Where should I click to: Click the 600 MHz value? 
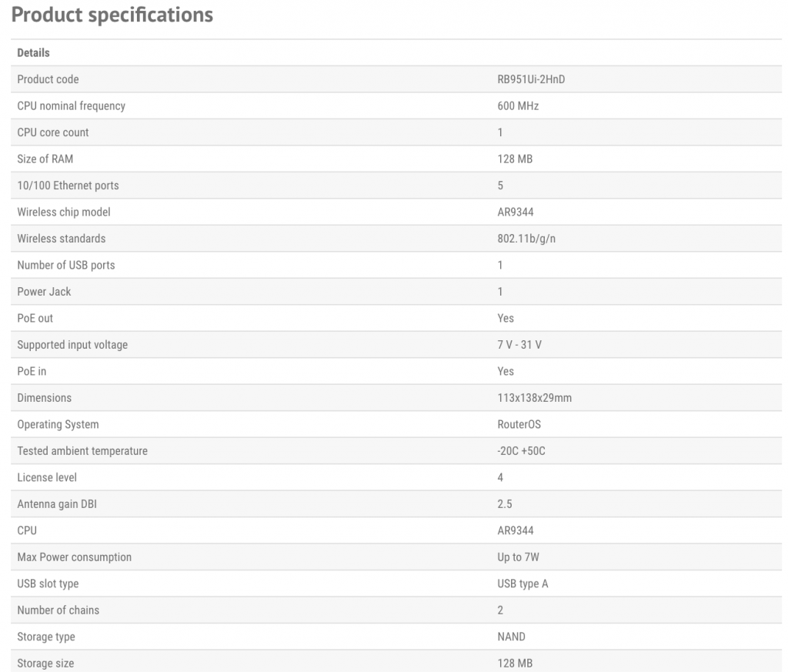(x=518, y=106)
